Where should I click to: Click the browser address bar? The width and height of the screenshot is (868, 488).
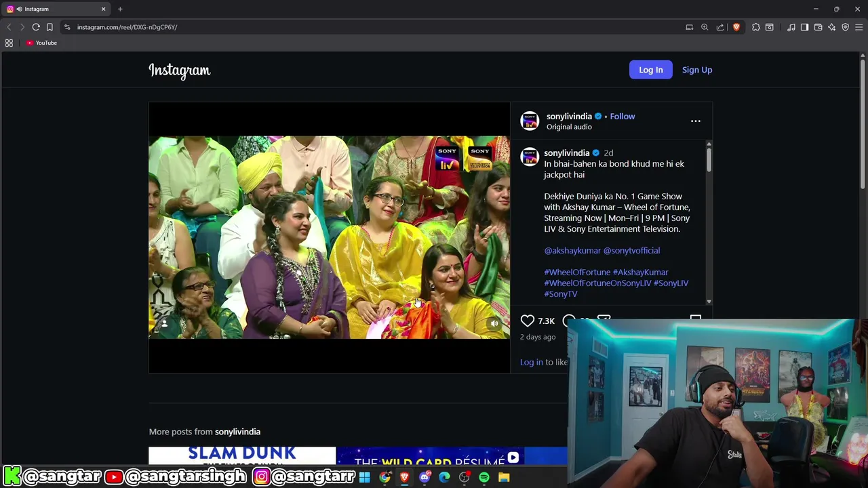(373, 27)
